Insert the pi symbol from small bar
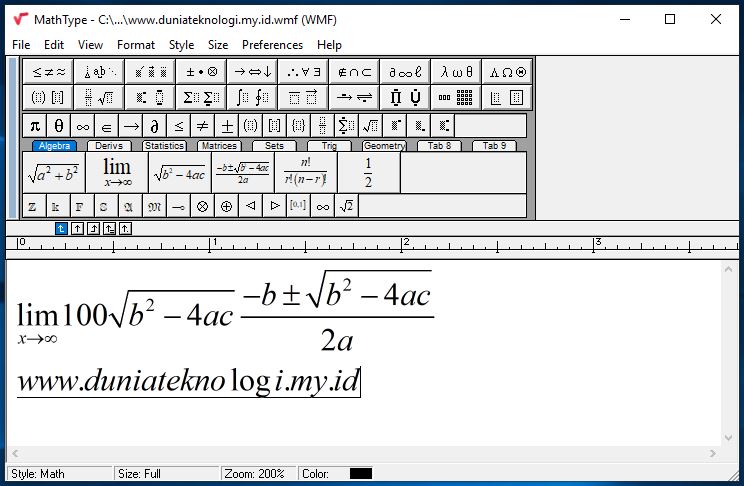744x486 pixels. (35, 126)
